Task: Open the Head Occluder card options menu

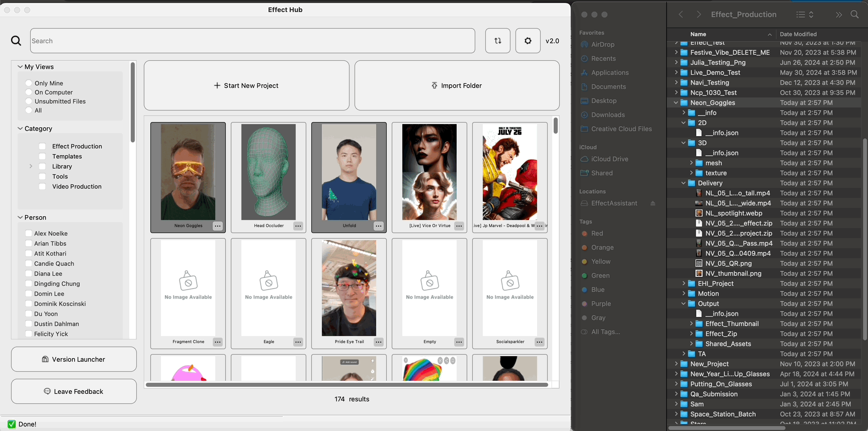Action: (298, 226)
